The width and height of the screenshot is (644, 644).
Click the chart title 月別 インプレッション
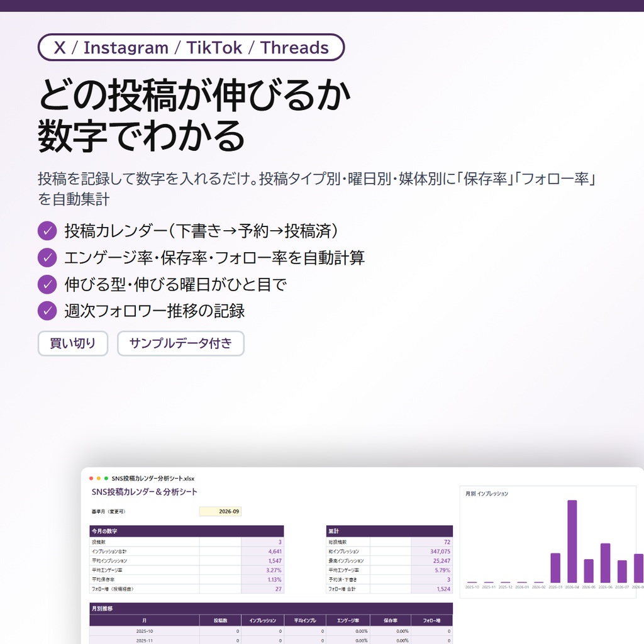pyautogui.click(x=487, y=494)
